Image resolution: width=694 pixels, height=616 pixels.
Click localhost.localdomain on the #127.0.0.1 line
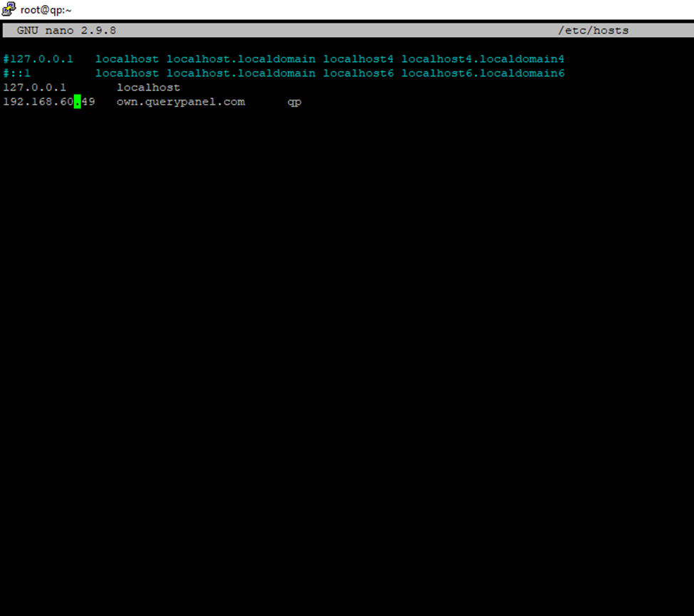241,59
